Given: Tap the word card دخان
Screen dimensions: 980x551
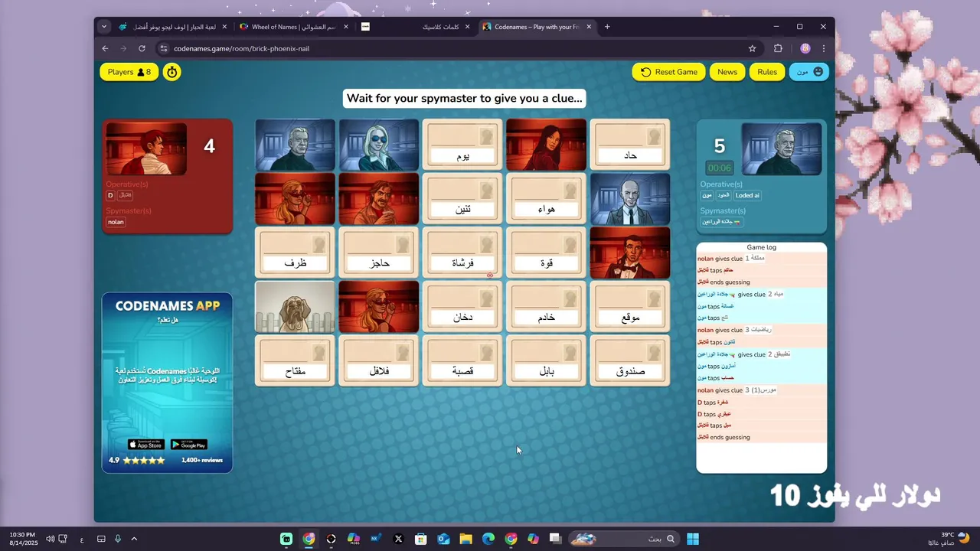Looking at the screenshot, I should coord(462,306).
